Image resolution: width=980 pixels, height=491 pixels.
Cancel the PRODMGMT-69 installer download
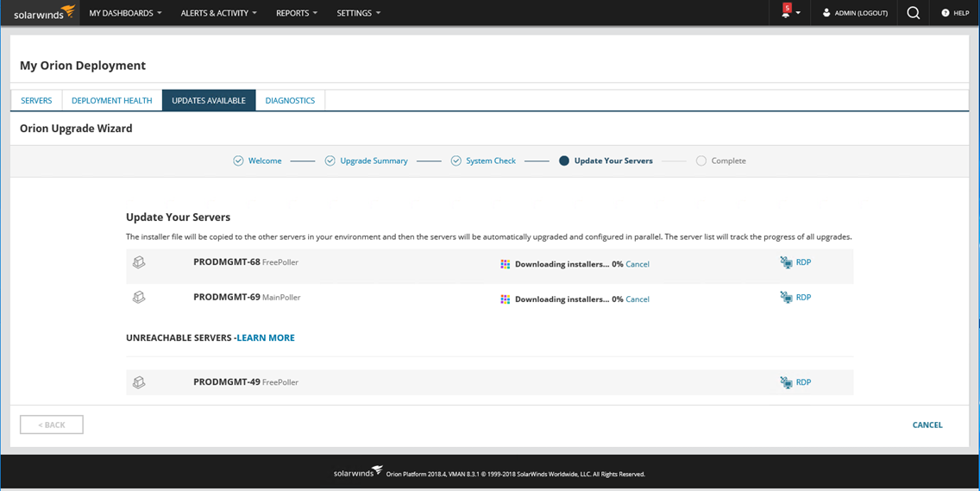coord(638,299)
